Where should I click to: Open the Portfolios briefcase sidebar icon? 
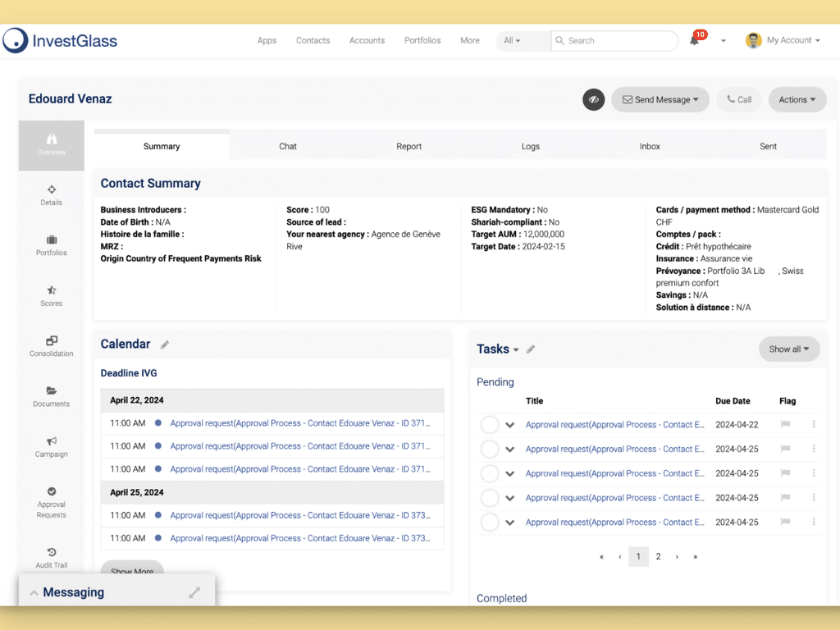pyautogui.click(x=52, y=240)
